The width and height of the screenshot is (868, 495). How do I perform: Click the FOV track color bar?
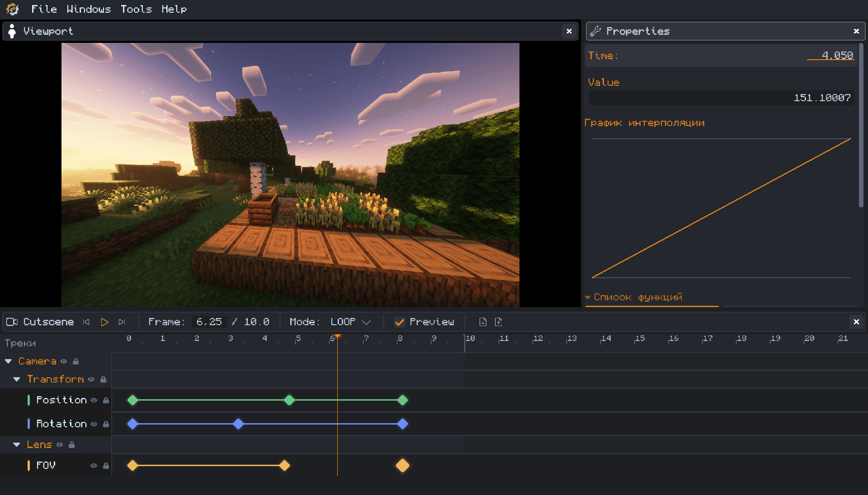tap(28, 465)
